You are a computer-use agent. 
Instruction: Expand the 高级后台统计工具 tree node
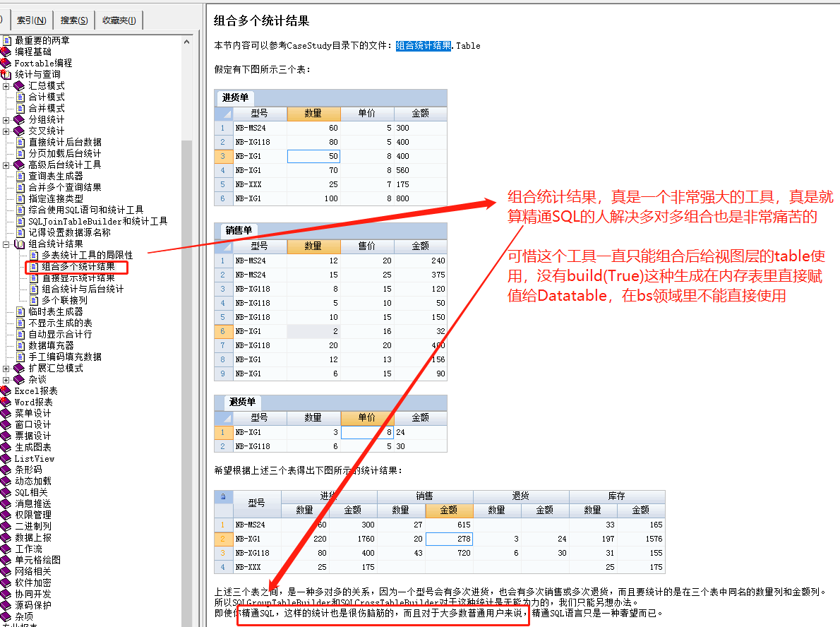6,165
